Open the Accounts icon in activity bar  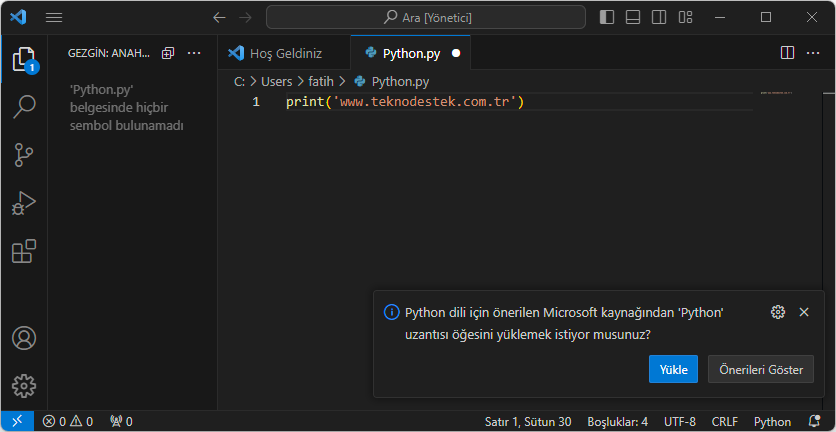(24, 338)
